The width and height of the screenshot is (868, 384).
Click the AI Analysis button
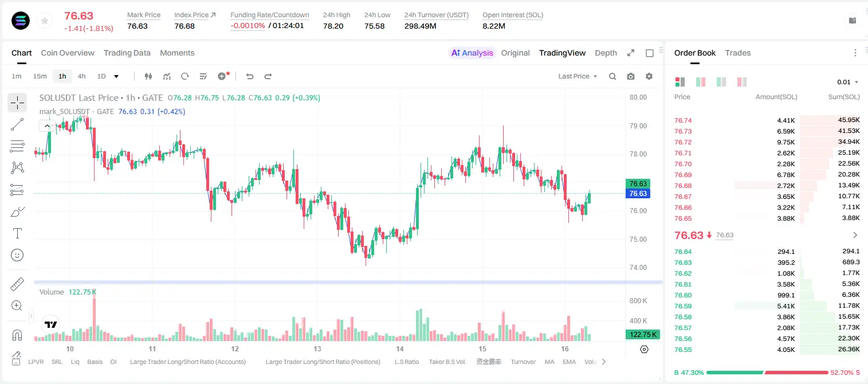(472, 53)
